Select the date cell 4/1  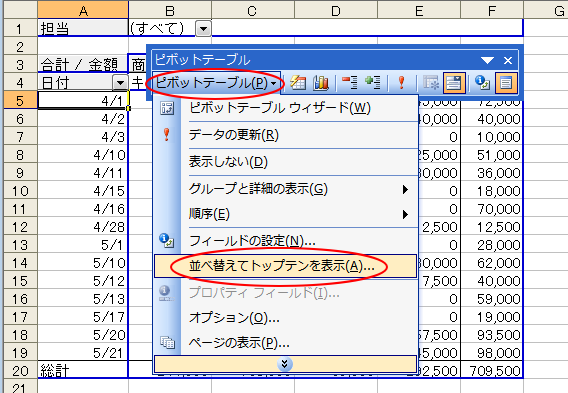[83, 101]
